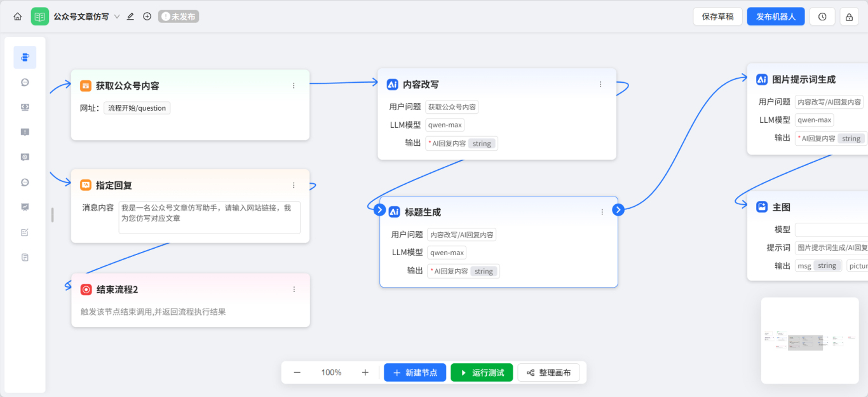The image size is (868, 397).
Task: Click the chat bubble icon in the left sidebar
Action: click(24, 82)
